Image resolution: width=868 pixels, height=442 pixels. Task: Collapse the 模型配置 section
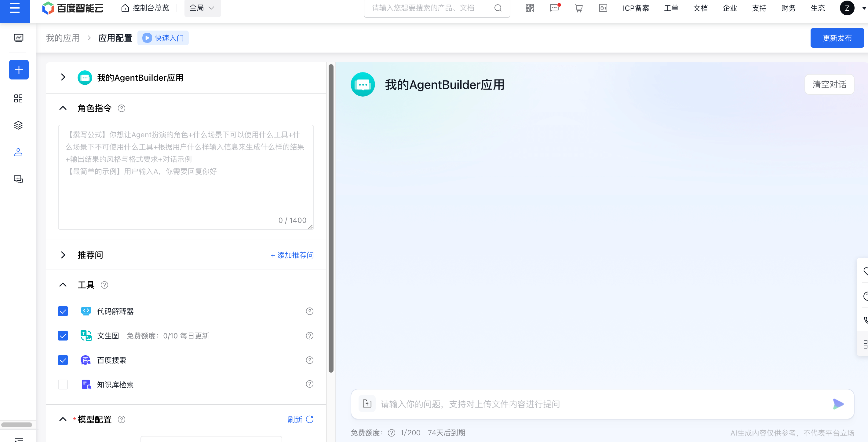coord(63,419)
